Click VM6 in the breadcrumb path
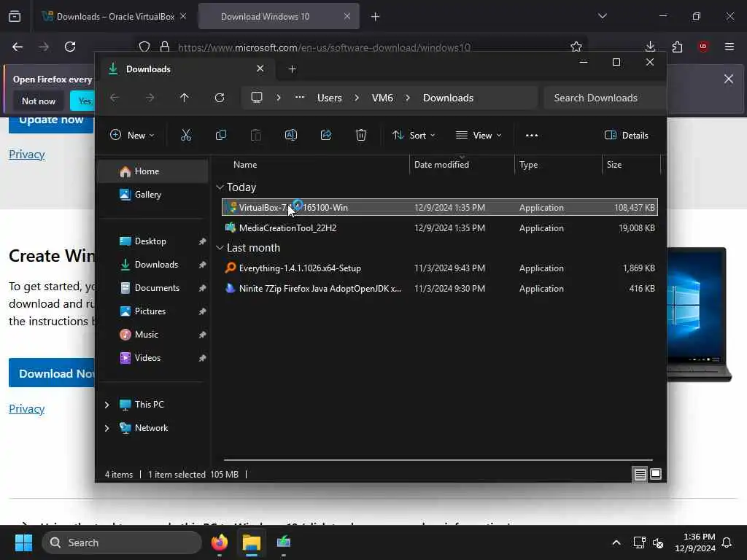 382,98
